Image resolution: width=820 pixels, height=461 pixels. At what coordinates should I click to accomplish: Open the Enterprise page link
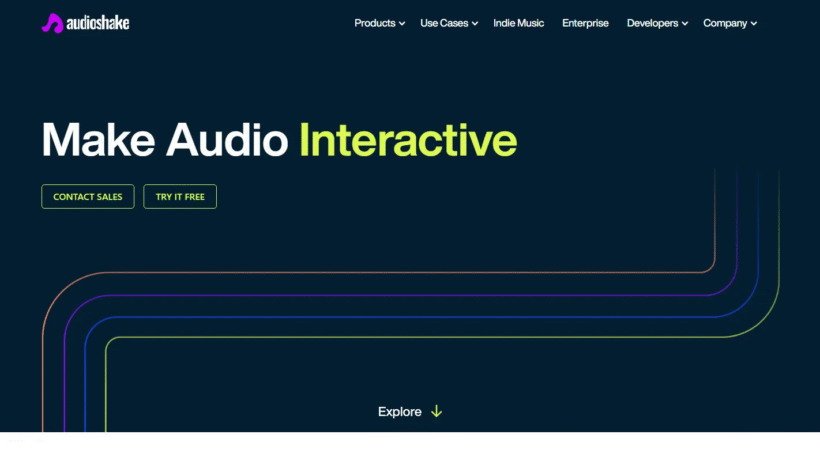pos(585,23)
